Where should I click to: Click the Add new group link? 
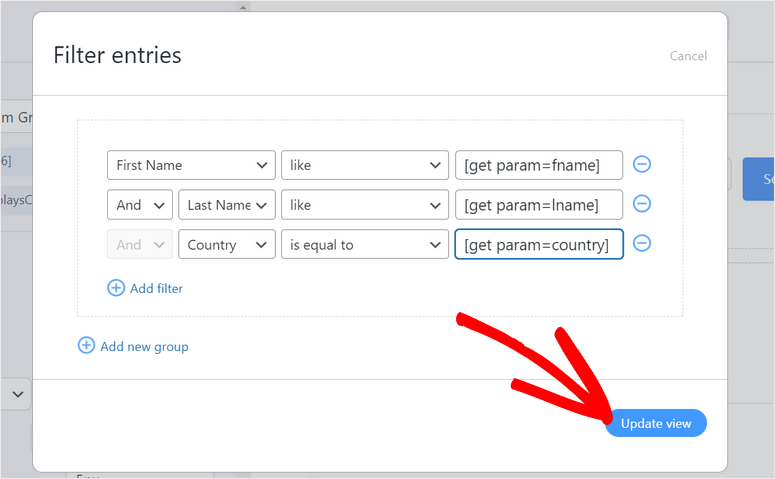(144, 347)
